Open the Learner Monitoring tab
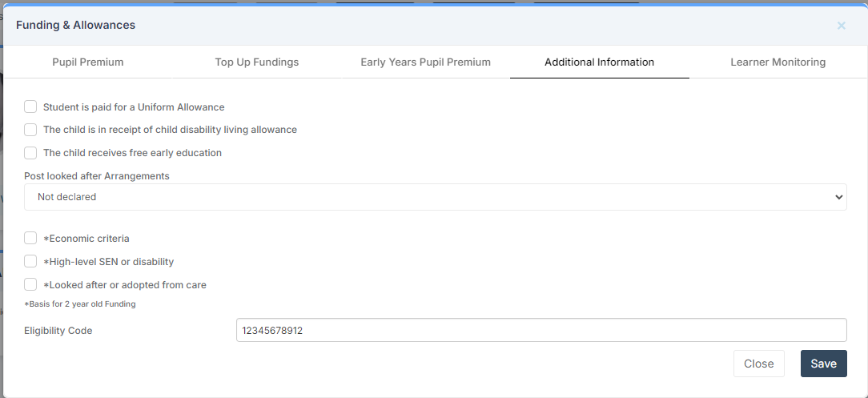 click(778, 62)
